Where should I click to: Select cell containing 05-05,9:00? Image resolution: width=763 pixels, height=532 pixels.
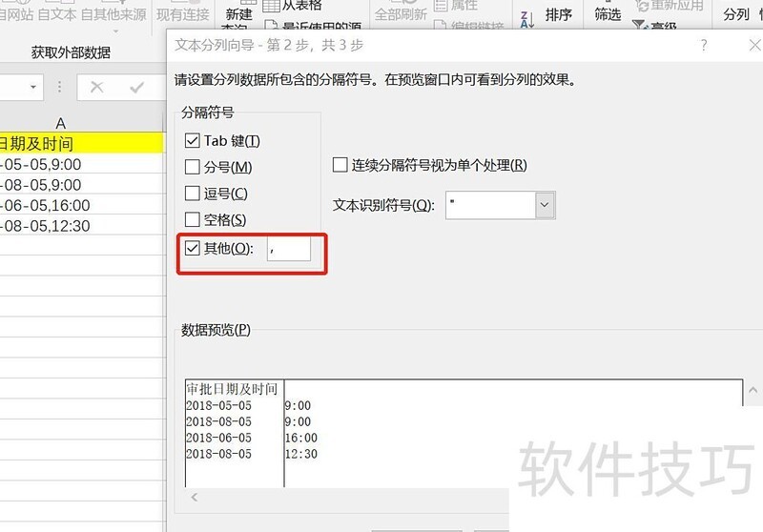click(x=82, y=164)
